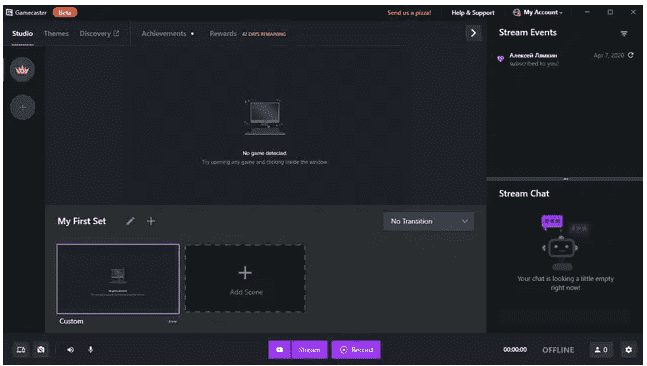Switch to the Themes tab
The image size is (647, 366).
(x=56, y=33)
